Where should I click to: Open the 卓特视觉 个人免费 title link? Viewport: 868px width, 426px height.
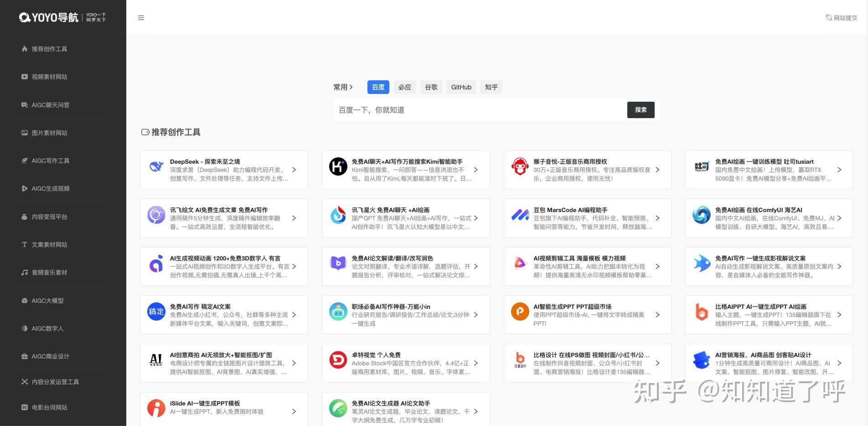pos(376,355)
